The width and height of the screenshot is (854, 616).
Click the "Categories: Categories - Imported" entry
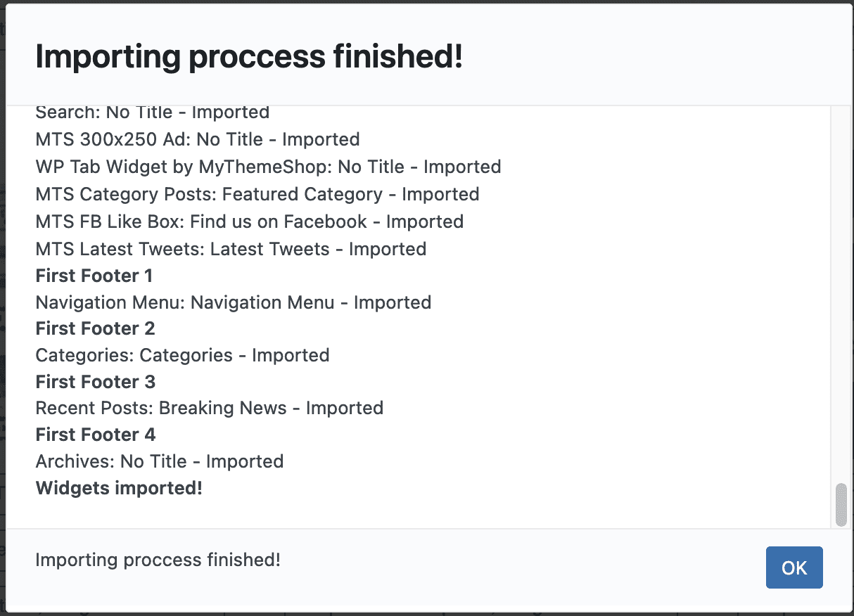182,355
